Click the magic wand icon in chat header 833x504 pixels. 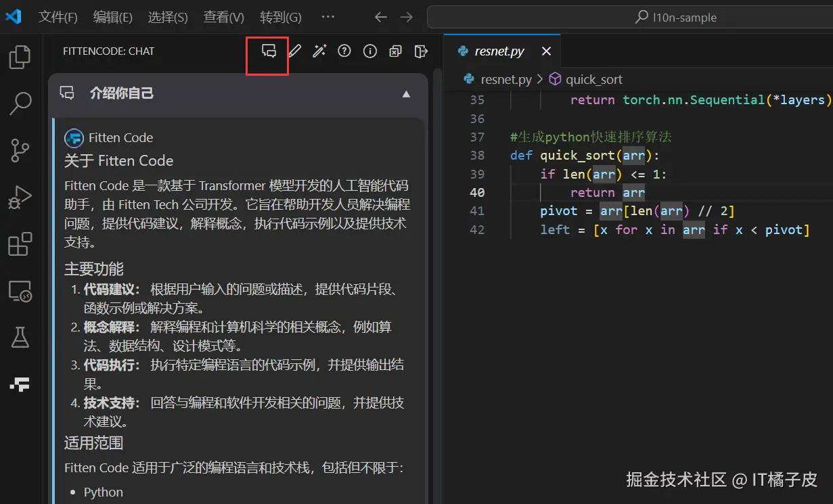tap(319, 51)
